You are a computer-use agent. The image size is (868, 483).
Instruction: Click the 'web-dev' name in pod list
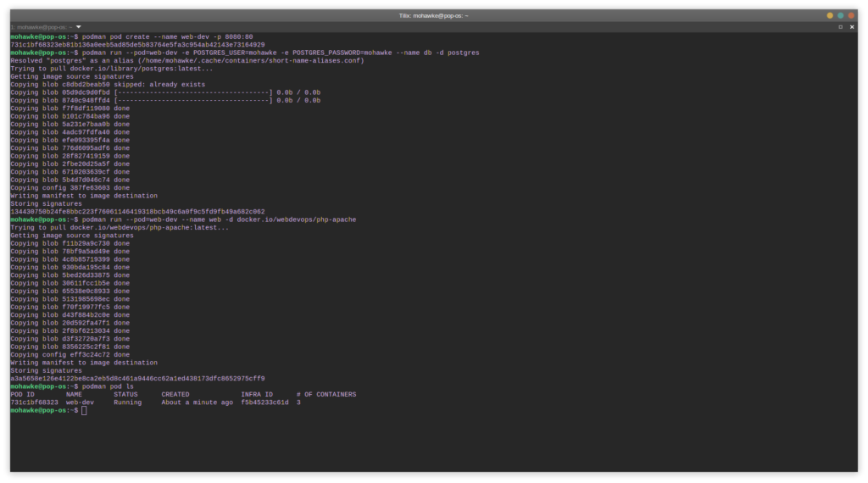[x=80, y=402]
